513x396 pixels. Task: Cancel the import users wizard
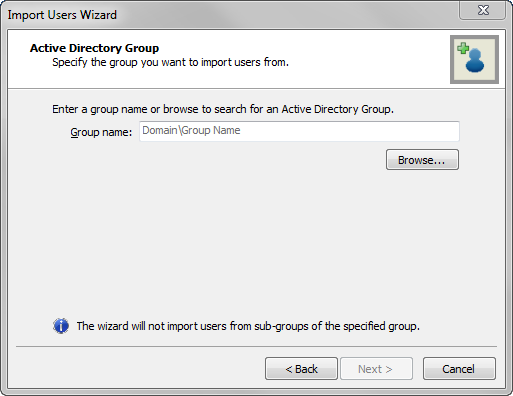pyautogui.click(x=459, y=369)
